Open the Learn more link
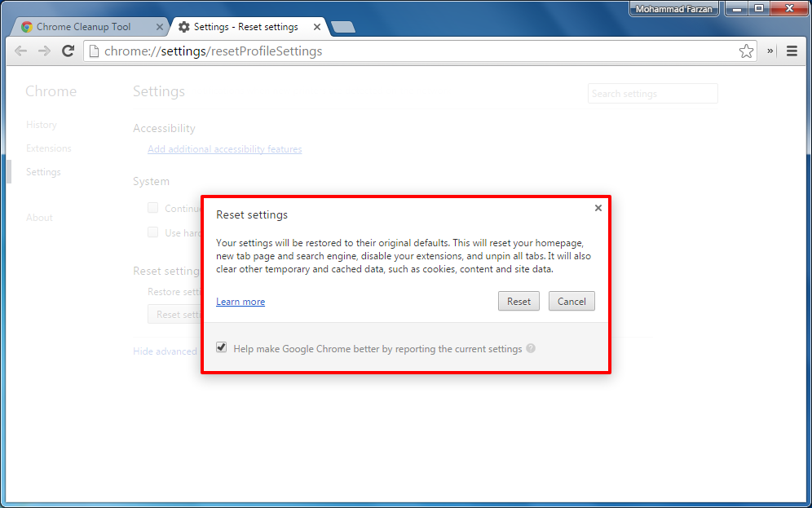This screenshot has height=508, width=812. click(241, 302)
